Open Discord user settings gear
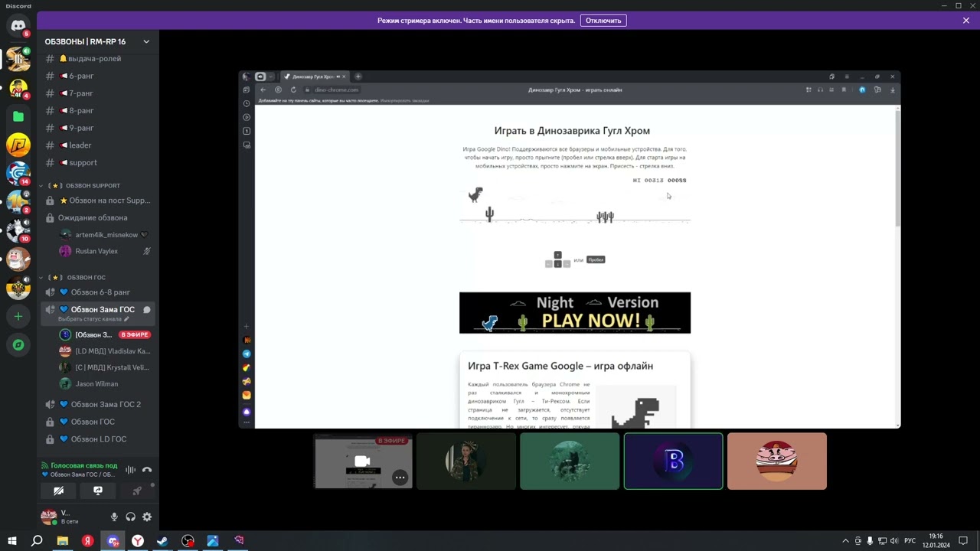This screenshot has width=980, height=551. coord(147,517)
